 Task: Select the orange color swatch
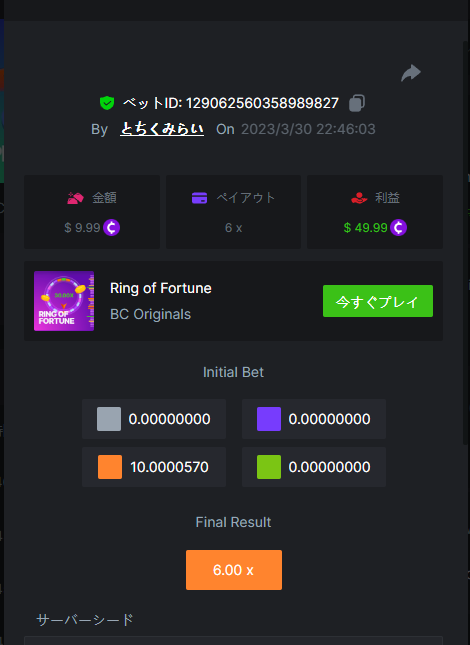pyautogui.click(x=110, y=467)
